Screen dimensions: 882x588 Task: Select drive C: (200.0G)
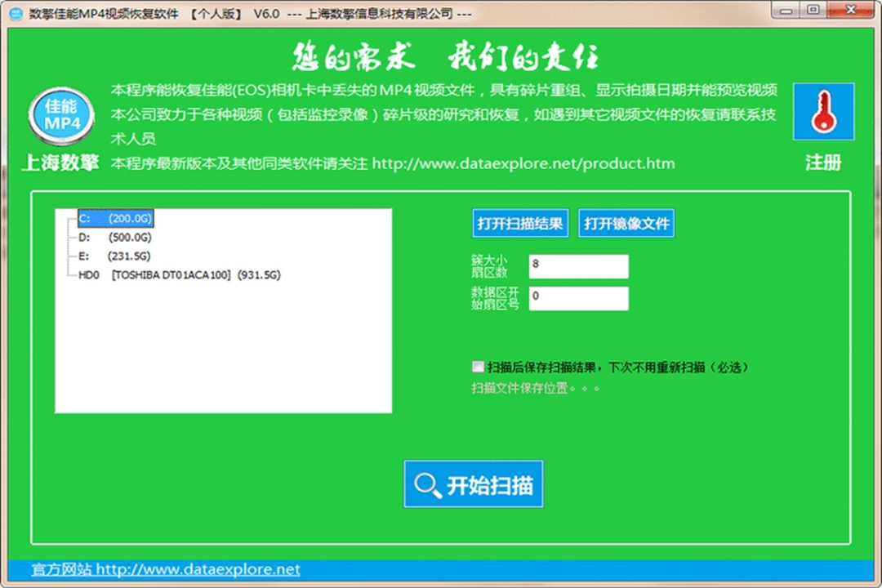(x=115, y=218)
